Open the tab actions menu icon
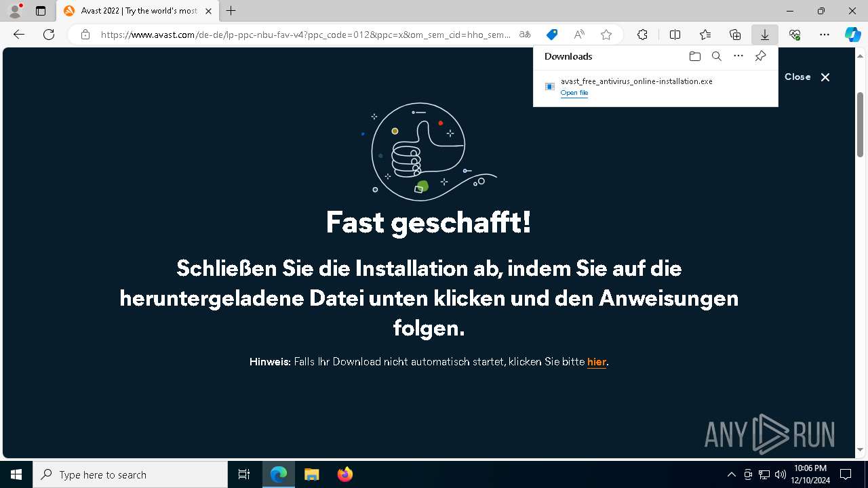 tap(41, 11)
